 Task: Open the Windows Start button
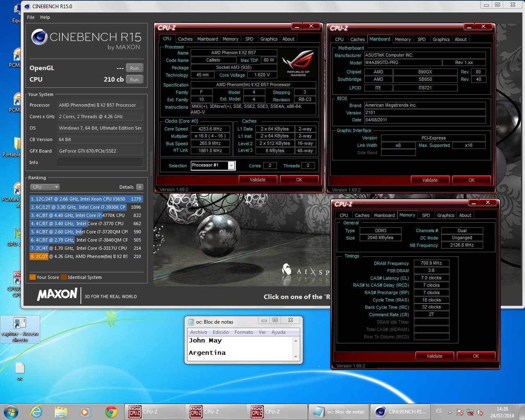tap(11, 412)
